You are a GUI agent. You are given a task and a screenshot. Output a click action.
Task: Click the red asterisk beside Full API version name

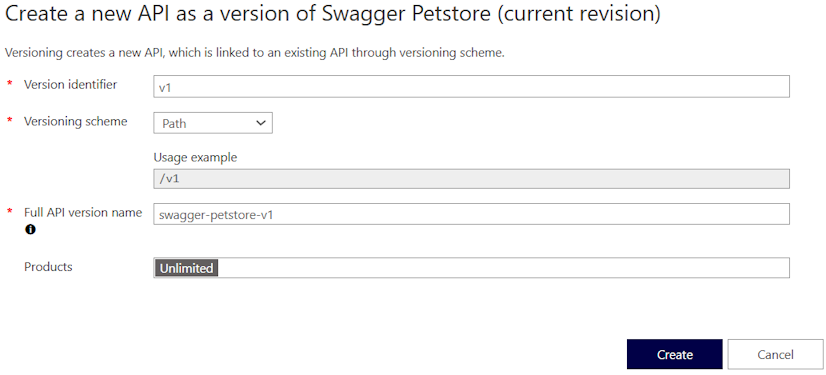[9, 212]
